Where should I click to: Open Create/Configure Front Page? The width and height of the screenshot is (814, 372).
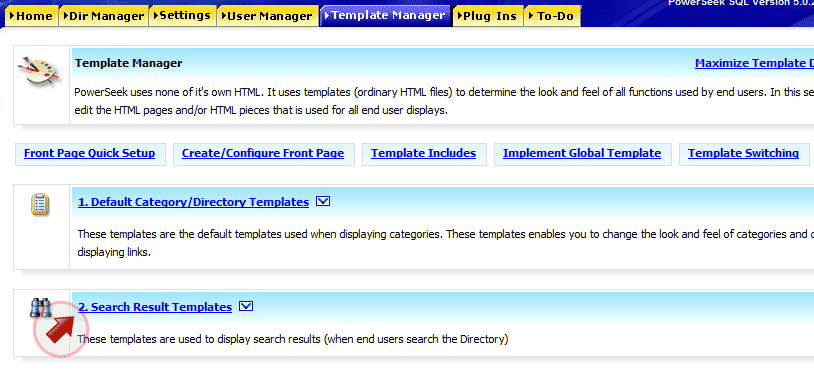[x=263, y=154]
